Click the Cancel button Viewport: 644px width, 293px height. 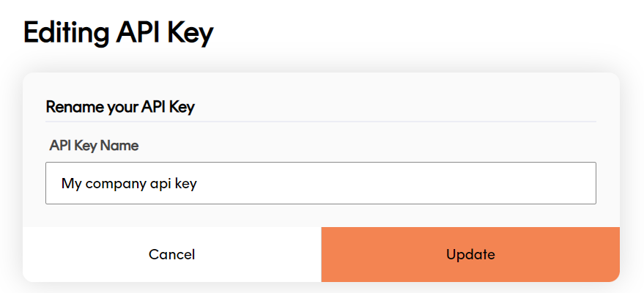click(171, 255)
